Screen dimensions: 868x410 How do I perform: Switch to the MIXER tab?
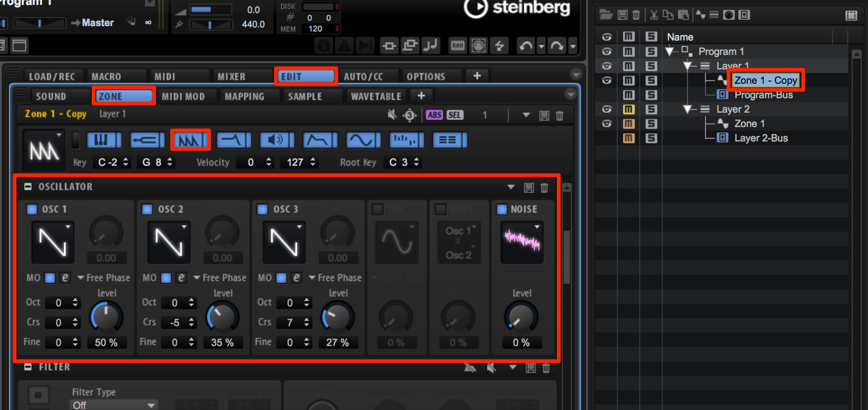(x=231, y=77)
